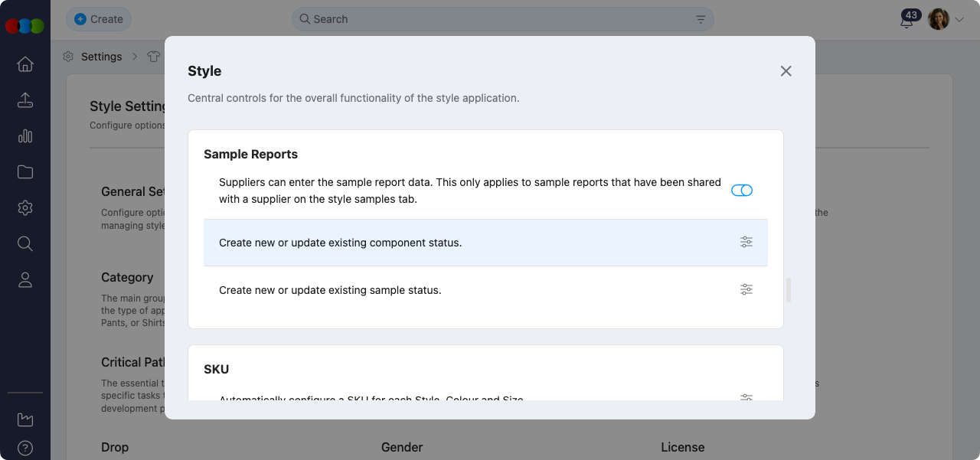Open the sidebar settings gear icon

(x=25, y=207)
